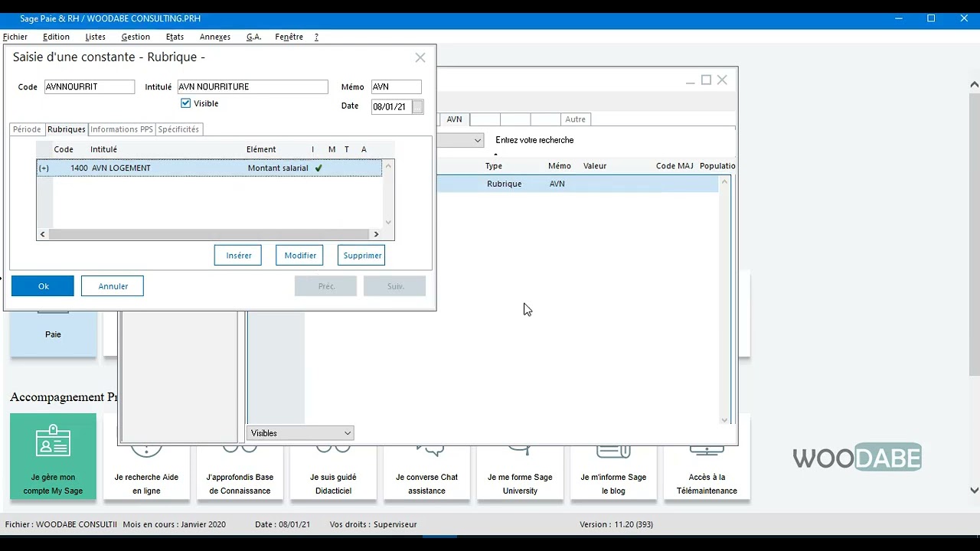Click the main window top scroll arrow
Screen dimensions: 980x551
pos(974,84)
